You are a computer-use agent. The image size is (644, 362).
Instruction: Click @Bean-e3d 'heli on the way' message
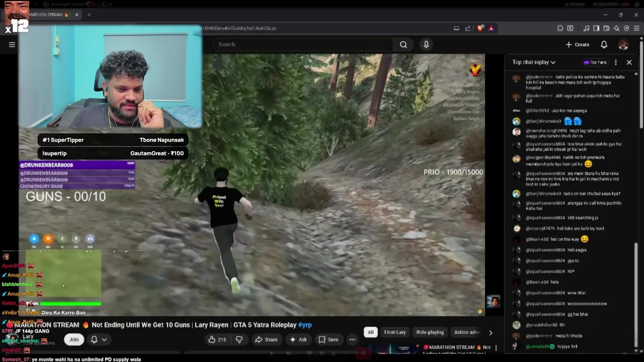(556, 239)
